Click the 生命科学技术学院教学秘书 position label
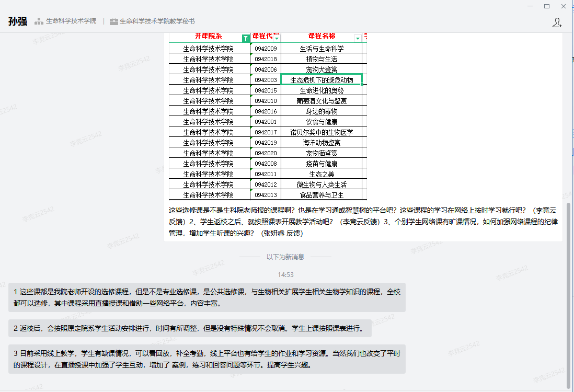 point(157,21)
